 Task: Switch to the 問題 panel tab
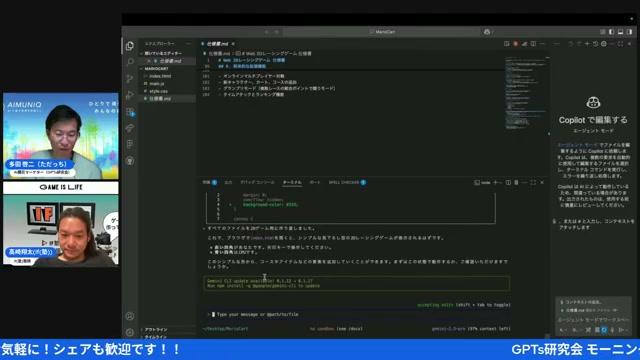[209, 182]
